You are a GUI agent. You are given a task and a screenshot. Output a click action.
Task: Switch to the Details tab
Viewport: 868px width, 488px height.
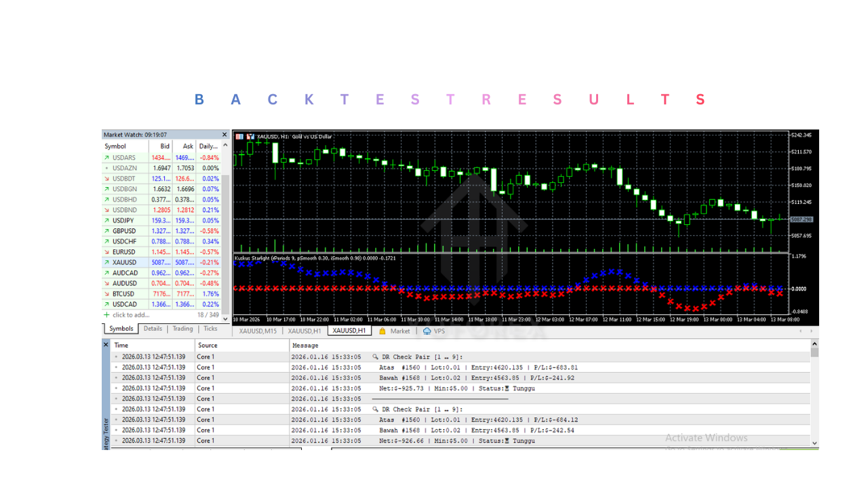[x=153, y=329]
